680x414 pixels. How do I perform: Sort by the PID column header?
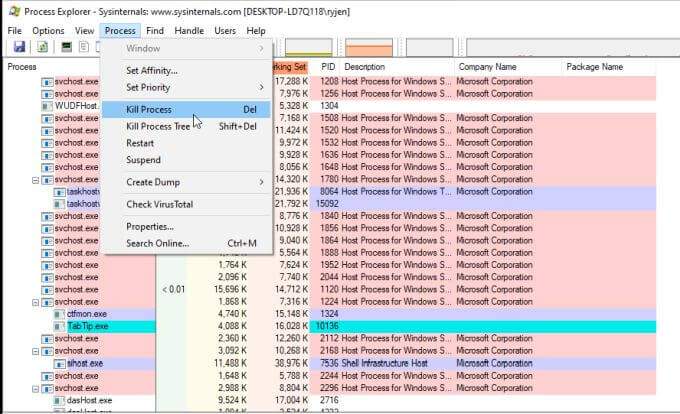(326, 67)
